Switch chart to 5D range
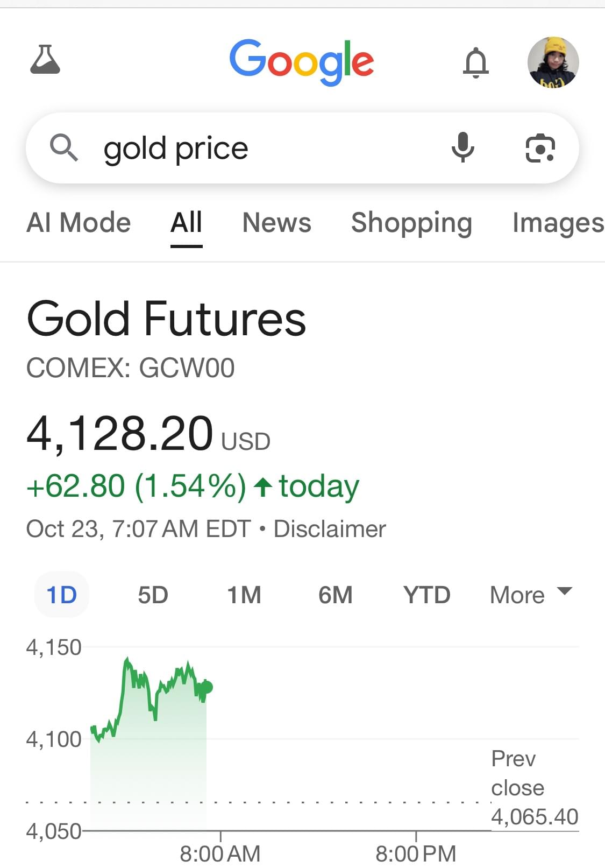Viewport: 605px width, 868px height. coord(153,595)
